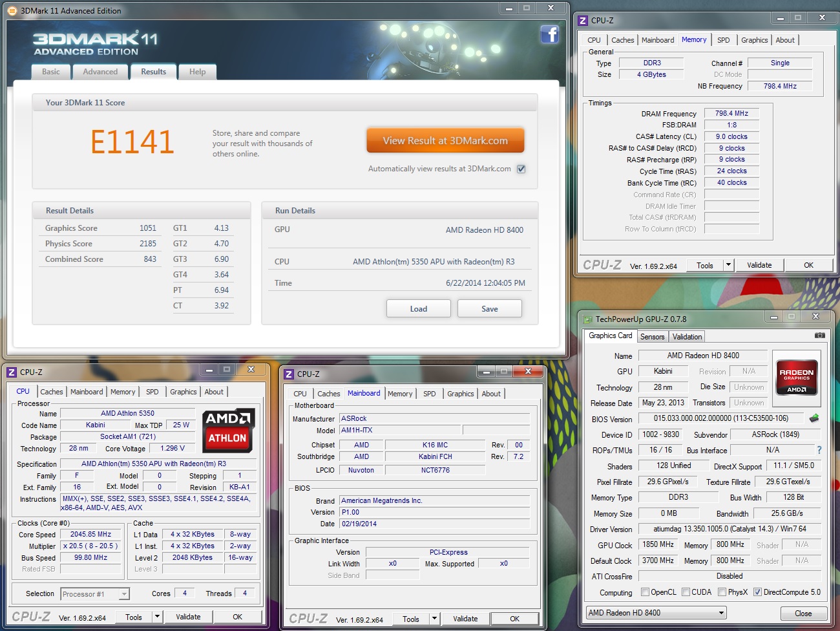Open Tools dropdown arrow in CPU-Z CPU window
This screenshot has height=631, width=840.
(x=157, y=617)
